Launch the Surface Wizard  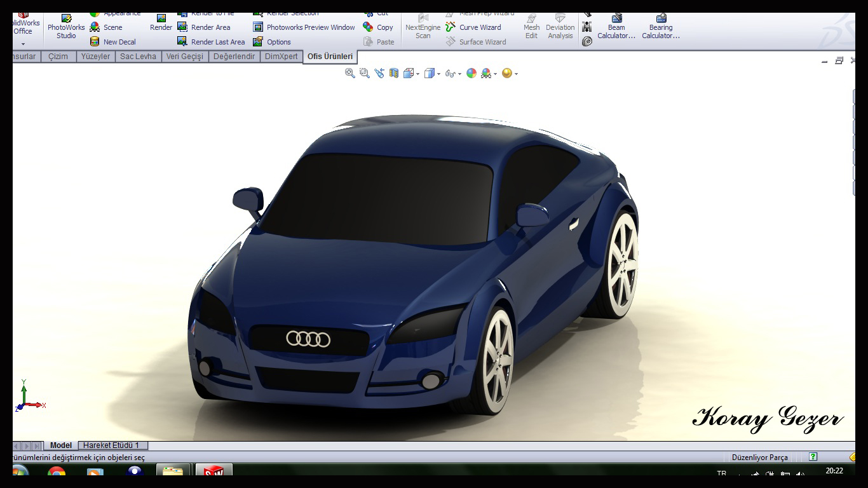[475, 42]
